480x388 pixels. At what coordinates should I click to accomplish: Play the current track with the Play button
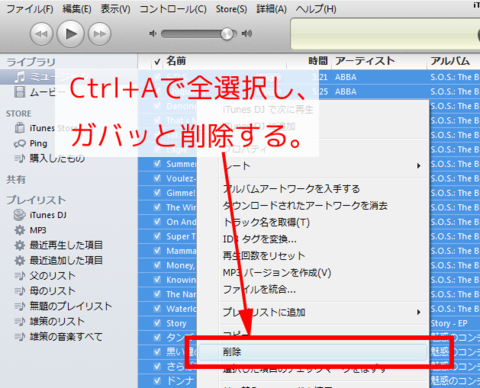(x=70, y=34)
